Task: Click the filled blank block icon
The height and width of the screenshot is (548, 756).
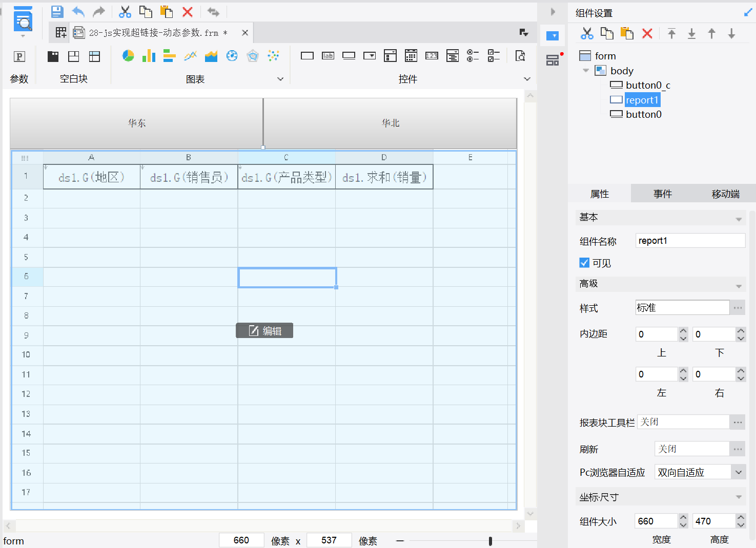Action: tap(53, 56)
